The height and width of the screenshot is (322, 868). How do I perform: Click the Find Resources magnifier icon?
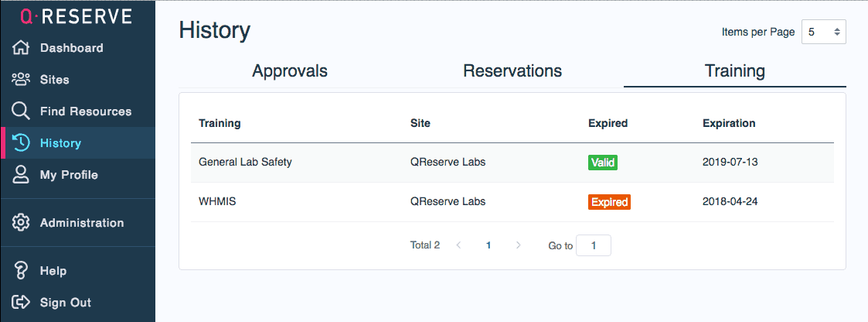point(21,111)
